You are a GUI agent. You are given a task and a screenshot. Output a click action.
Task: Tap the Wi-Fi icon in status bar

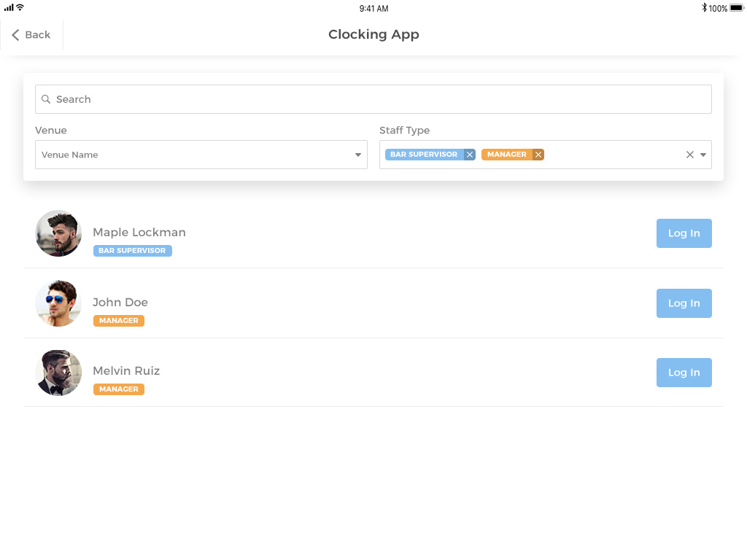(20, 7)
